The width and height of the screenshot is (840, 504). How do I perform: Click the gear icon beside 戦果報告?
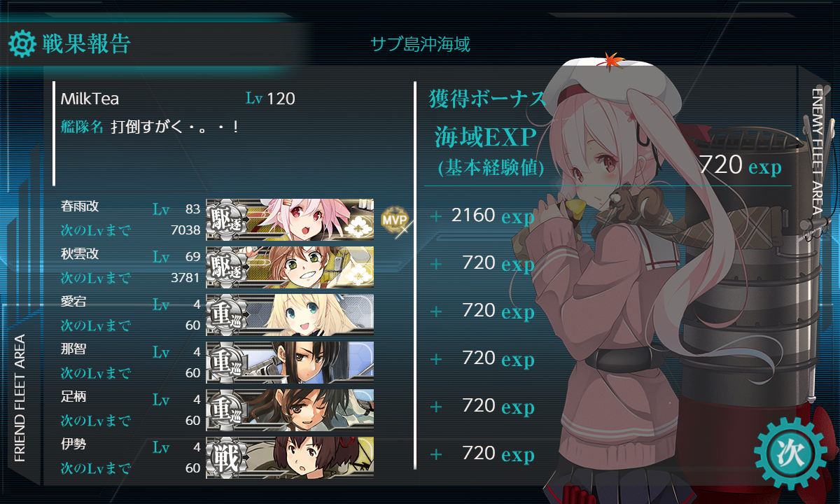pyautogui.click(x=22, y=44)
